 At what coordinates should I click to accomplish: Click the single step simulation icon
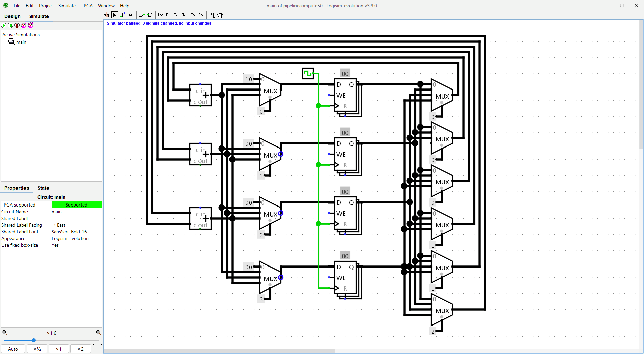(10, 25)
